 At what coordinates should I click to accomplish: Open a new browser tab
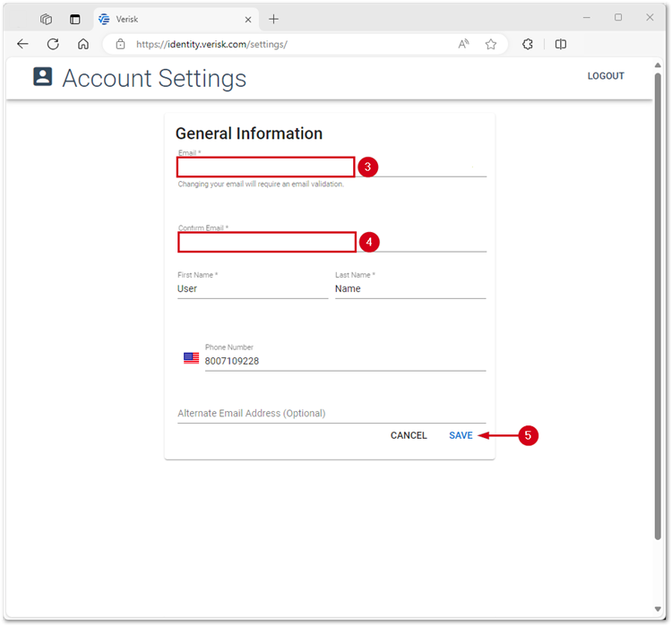(x=273, y=19)
